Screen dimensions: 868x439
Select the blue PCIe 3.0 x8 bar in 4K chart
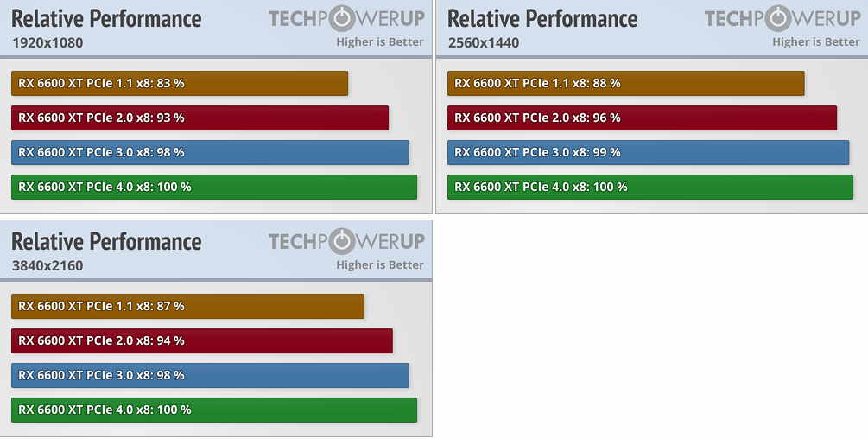[x=210, y=375]
